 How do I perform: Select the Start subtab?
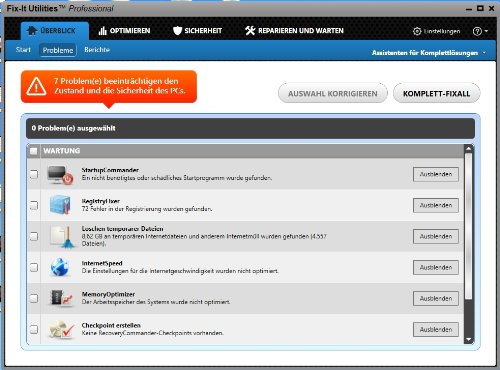point(23,50)
